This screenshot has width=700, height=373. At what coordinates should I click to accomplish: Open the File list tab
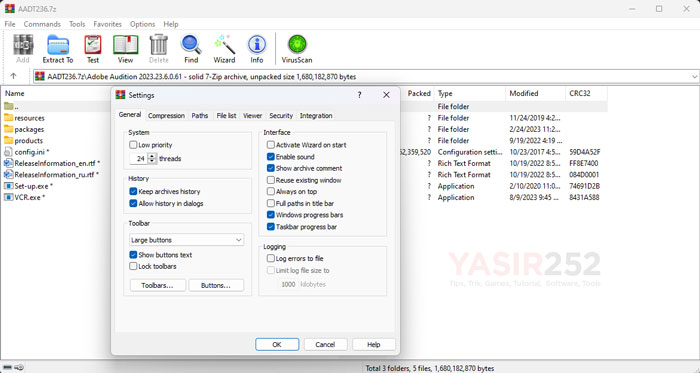(226, 116)
